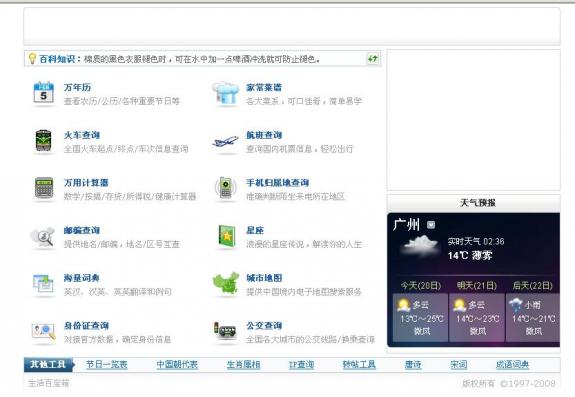Open the 节日一览表 link
Image resolution: width=575 pixels, height=397 pixels.
click(107, 364)
